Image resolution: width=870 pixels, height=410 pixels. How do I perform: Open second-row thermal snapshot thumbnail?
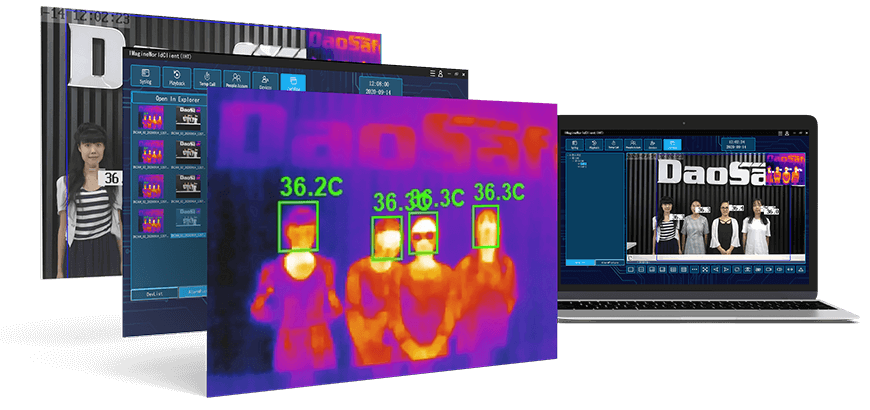[x=151, y=151]
